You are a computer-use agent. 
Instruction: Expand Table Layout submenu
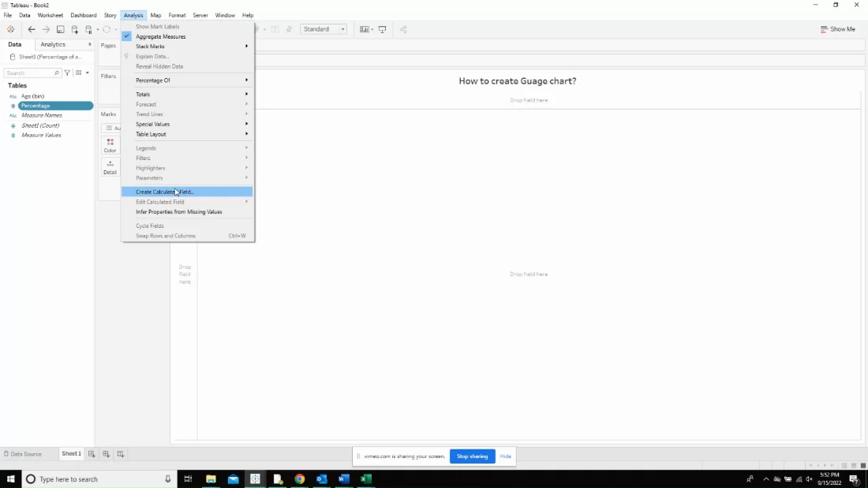point(187,134)
